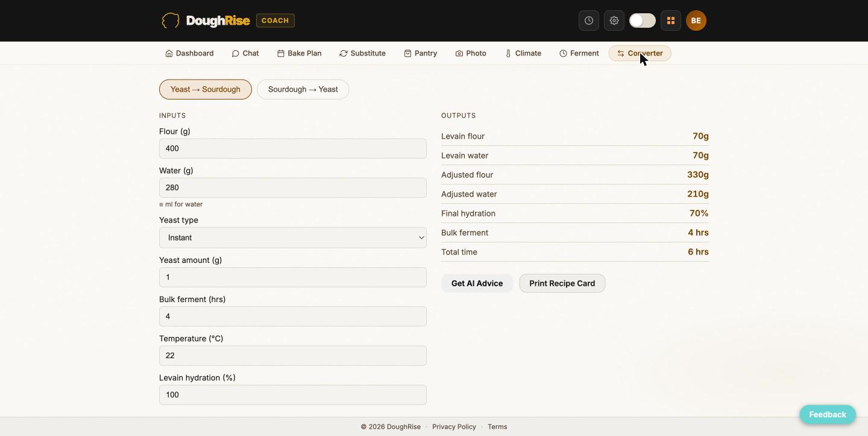Click the Final hydration 70% value
Viewport: 868px width, 436px height.
[699, 213]
